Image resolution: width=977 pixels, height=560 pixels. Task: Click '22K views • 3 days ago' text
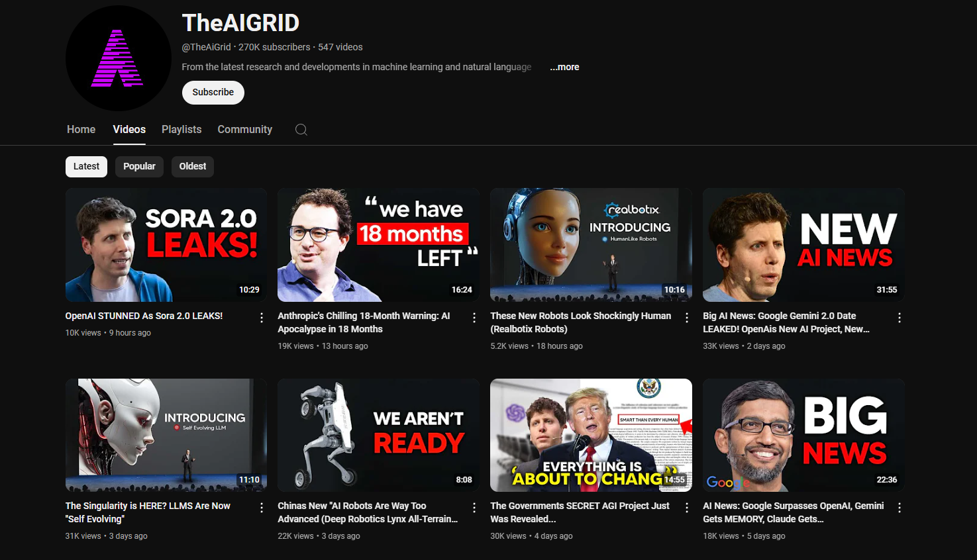(319, 536)
